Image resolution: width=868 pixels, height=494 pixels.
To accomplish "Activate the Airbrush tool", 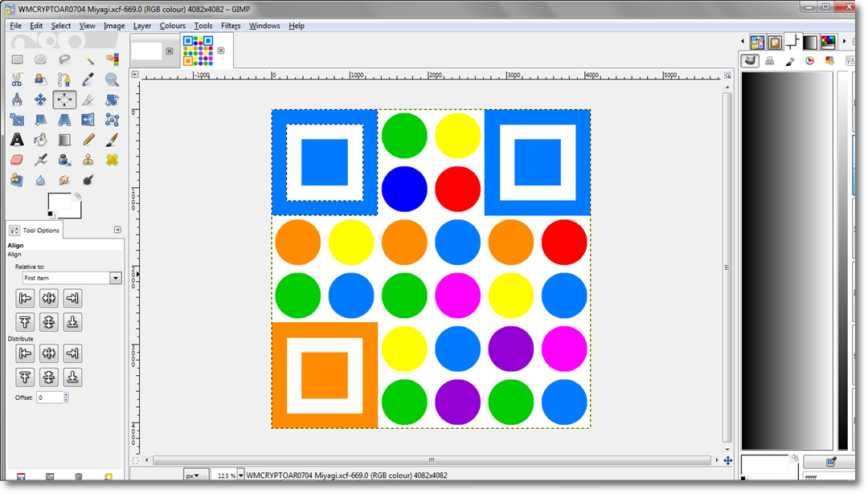I will click(40, 160).
